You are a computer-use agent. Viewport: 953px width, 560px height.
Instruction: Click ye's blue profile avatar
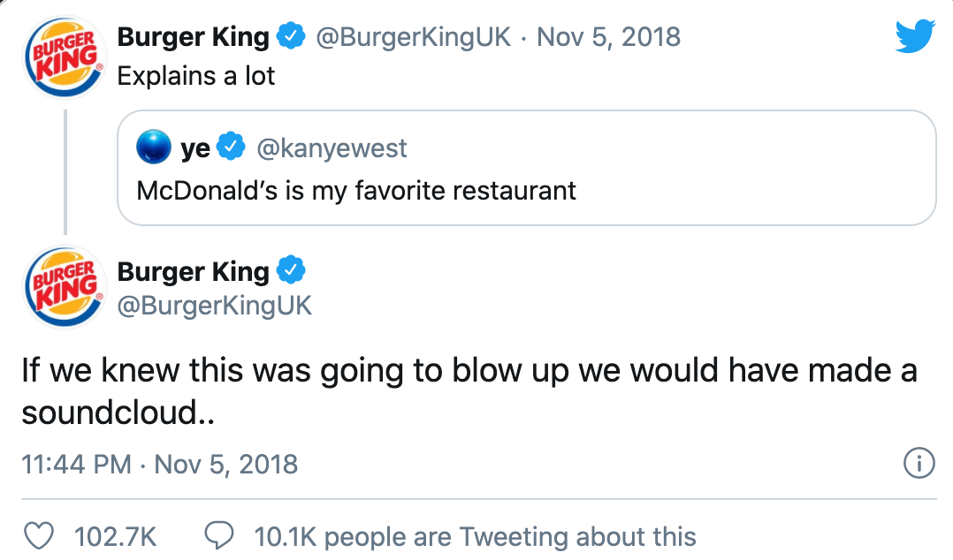click(154, 148)
